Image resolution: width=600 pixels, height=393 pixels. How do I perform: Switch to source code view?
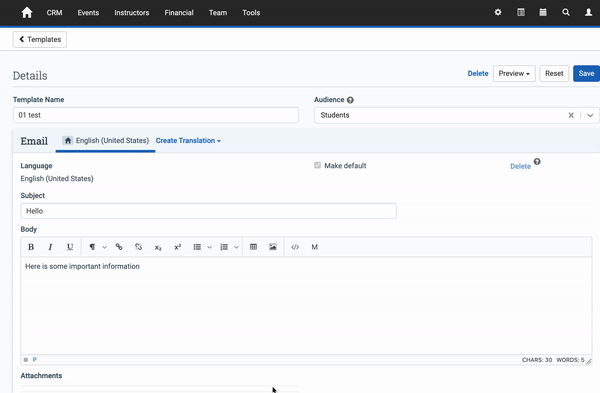295,247
